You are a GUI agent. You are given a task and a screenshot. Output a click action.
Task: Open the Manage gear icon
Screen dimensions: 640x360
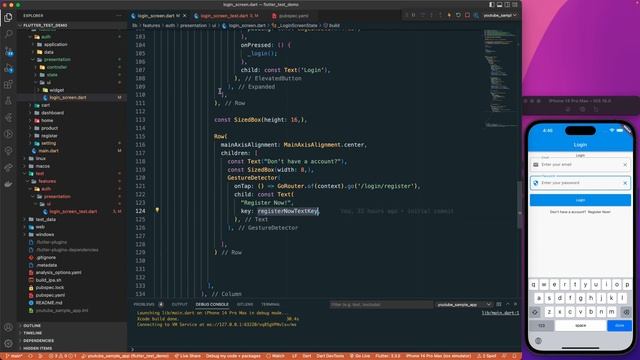click(x=8, y=344)
